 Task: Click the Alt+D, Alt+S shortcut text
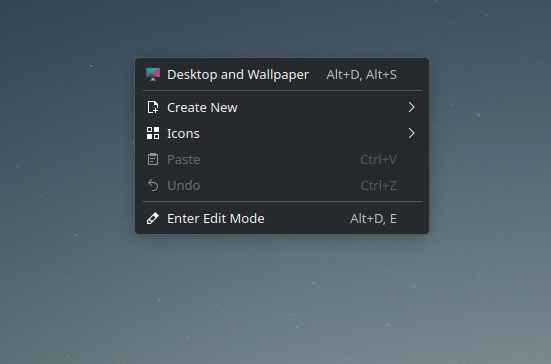click(x=362, y=75)
